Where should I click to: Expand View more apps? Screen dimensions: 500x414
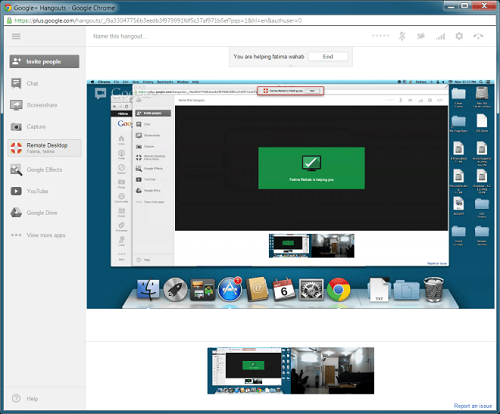pyautogui.click(x=46, y=235)
